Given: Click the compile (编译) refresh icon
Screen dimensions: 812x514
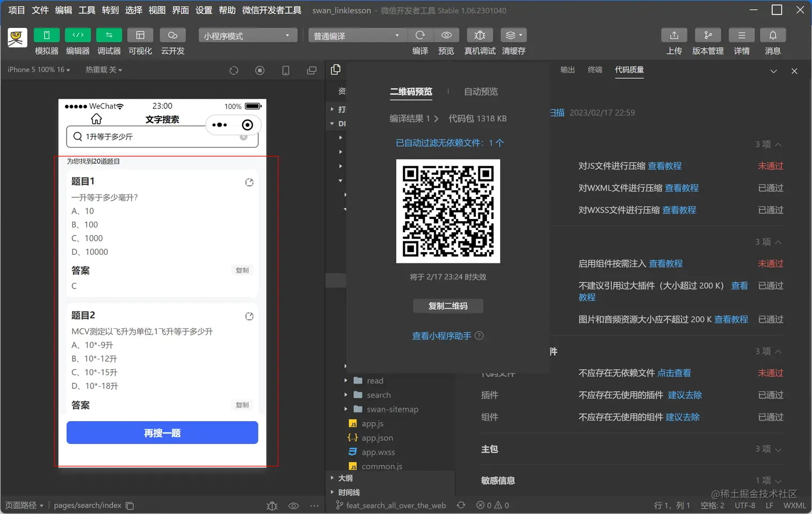Looking at the screenshot, I should point(420,35).
